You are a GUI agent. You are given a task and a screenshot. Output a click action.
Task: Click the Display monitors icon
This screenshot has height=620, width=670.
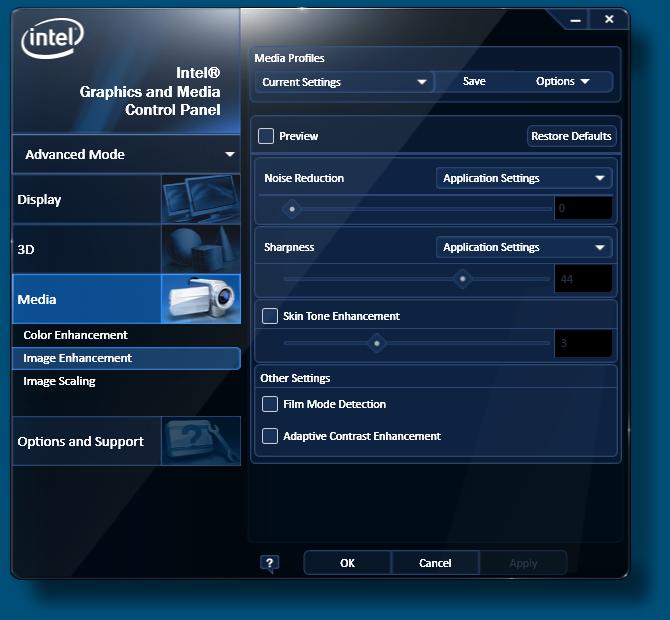[x=201, y=199]
